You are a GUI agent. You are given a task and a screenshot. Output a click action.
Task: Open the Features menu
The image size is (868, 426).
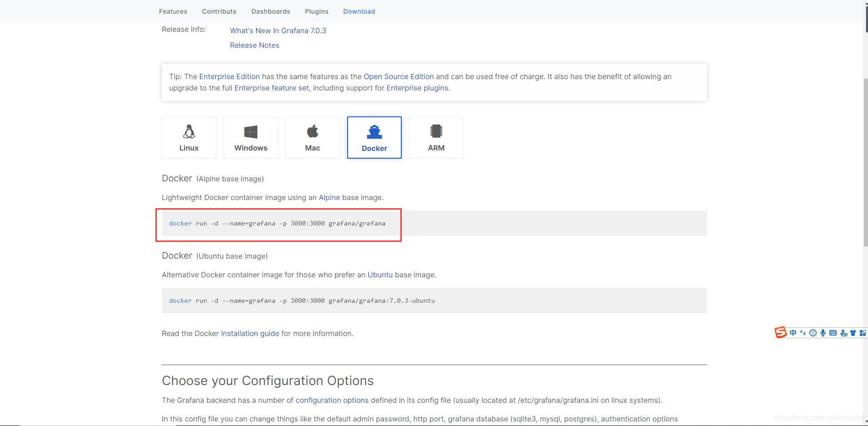point(173,11)
